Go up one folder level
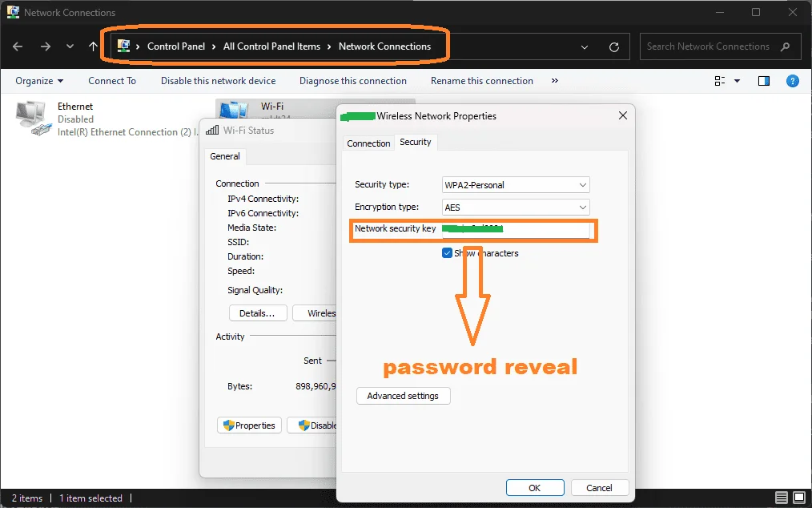The height and width of the screenshot is (508, 812). pyautogui.click(x=93, y=46)
